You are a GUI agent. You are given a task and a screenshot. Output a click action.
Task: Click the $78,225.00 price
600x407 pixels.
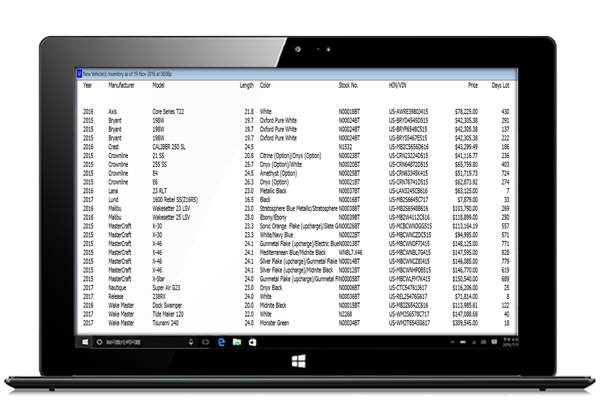(466, 112)
